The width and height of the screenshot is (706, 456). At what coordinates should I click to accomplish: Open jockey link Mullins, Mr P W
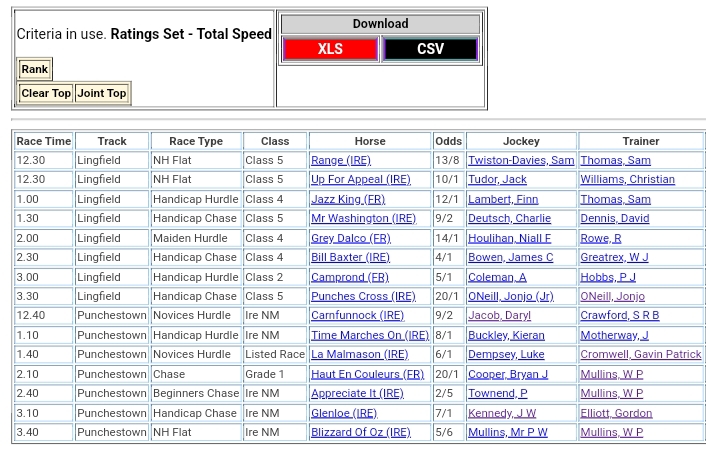(507, 432)
